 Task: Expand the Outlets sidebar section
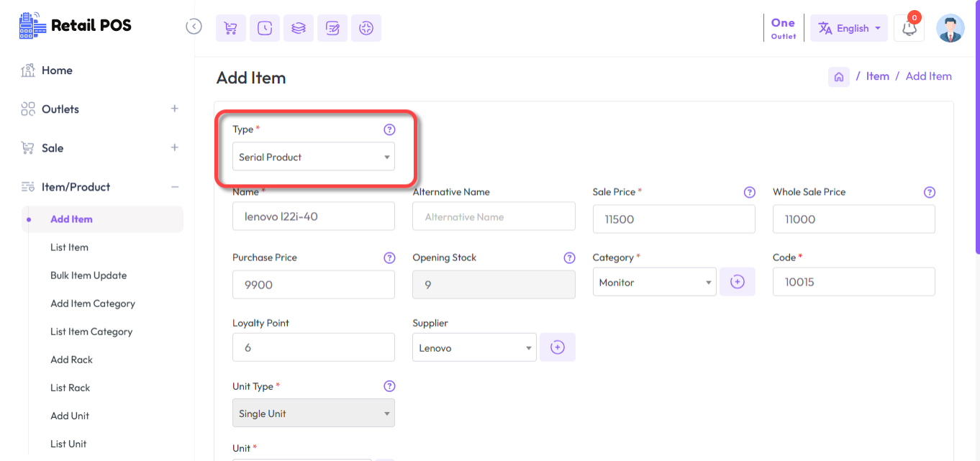pos(174,109)
